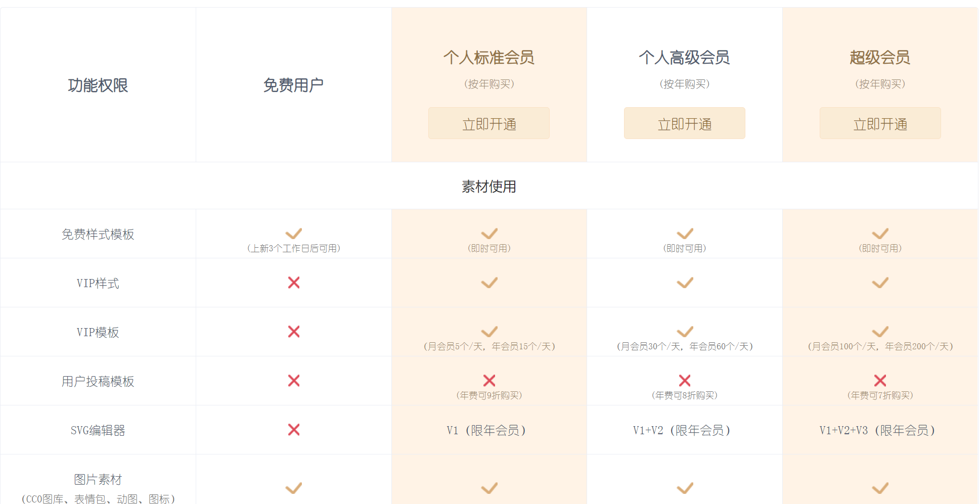Click 立即开通 under 超级会员
Viewport: 980px width, 504px height.
[x=880, y=123]
